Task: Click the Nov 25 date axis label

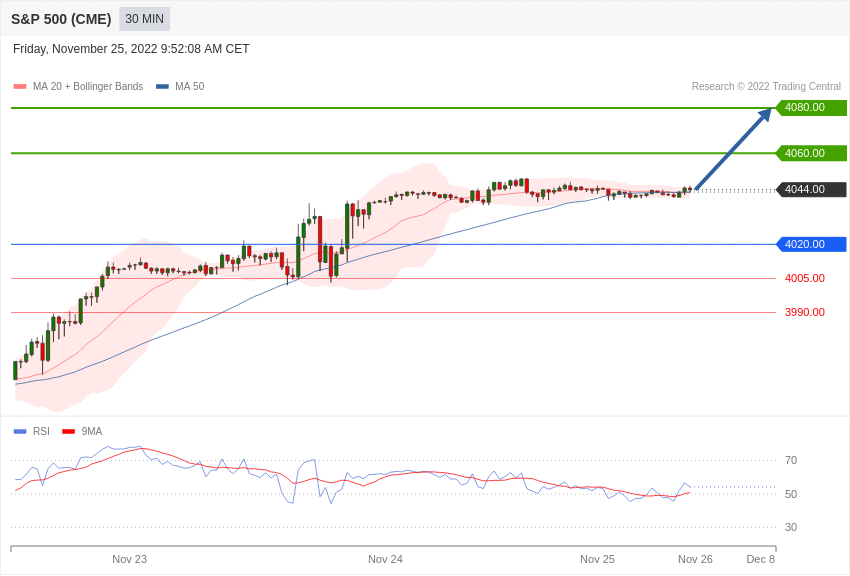Action: [x=597, y=559]
